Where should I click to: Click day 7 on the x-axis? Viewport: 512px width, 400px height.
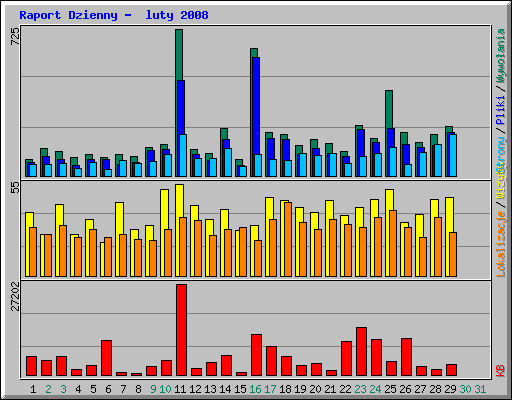point(123,389)
